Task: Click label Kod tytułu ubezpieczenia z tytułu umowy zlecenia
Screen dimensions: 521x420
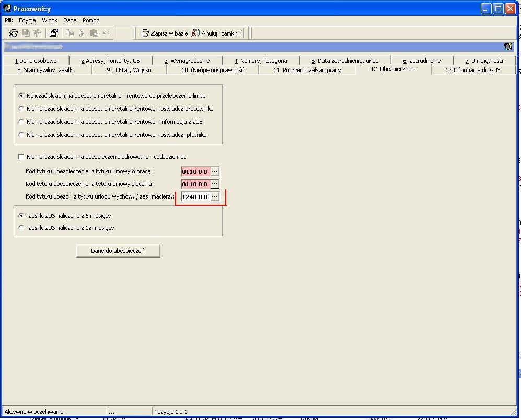Action: point(90,184)
